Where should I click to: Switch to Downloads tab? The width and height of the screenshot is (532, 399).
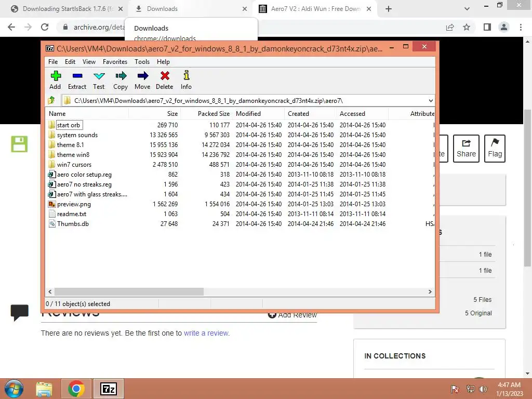click(191, 9)
